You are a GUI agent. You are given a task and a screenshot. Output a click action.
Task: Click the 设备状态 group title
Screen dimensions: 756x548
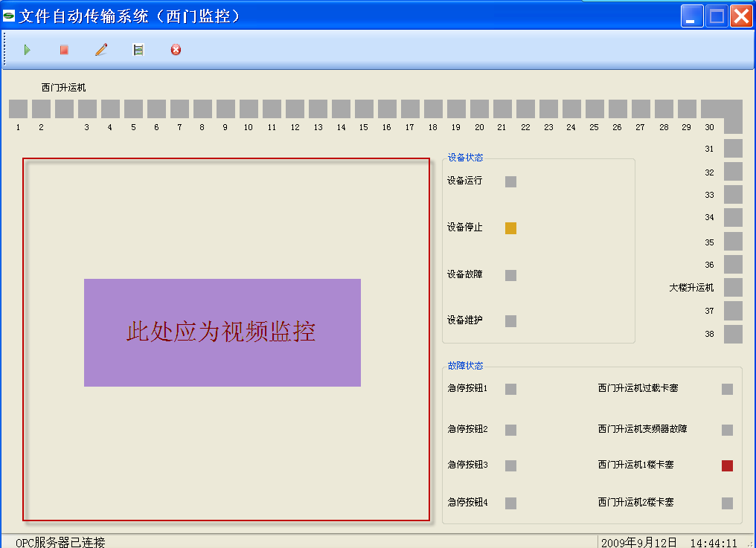465,158
